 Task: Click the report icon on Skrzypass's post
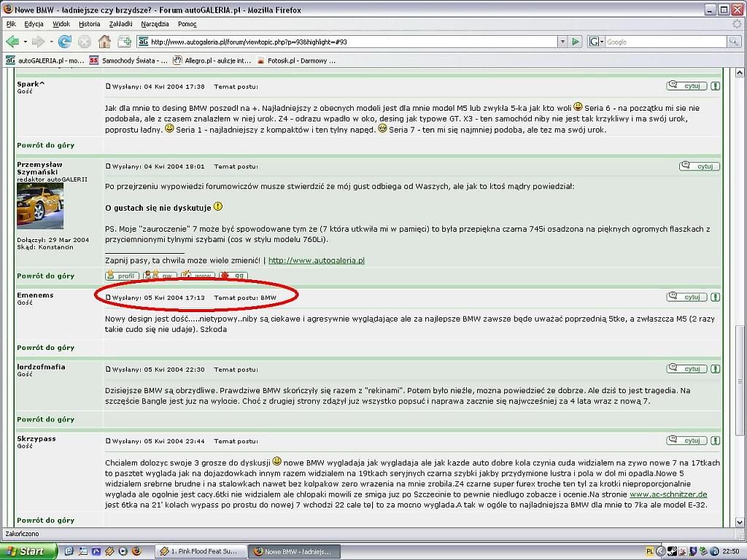click(715, 441)
